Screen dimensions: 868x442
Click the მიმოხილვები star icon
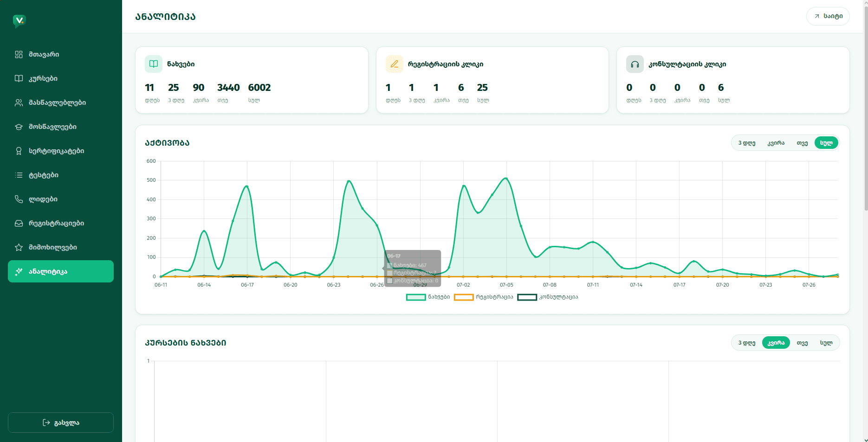(x=19, y=247)
